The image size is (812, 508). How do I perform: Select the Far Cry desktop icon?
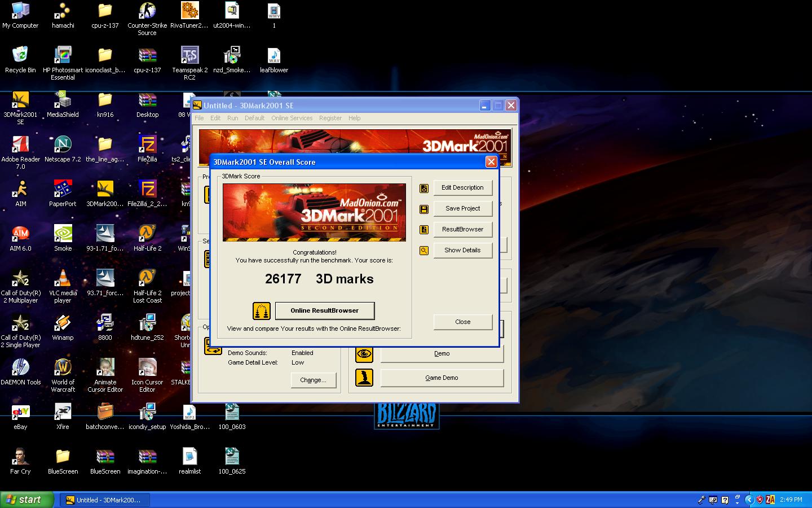(x=20, y=461)
